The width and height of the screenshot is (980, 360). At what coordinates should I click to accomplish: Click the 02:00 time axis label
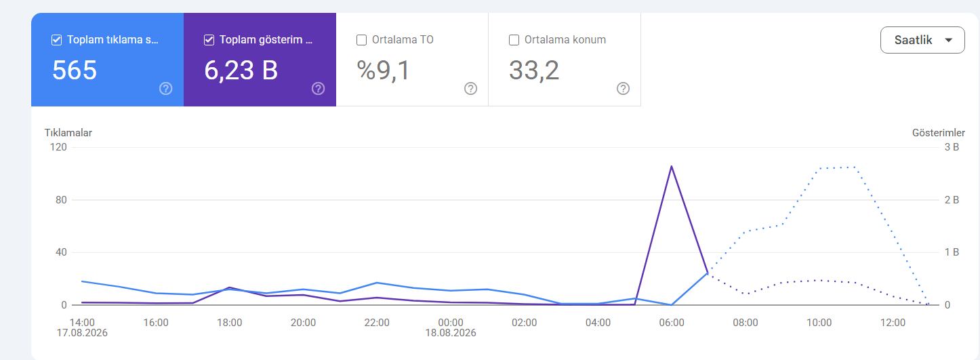[x=525, y=323]
